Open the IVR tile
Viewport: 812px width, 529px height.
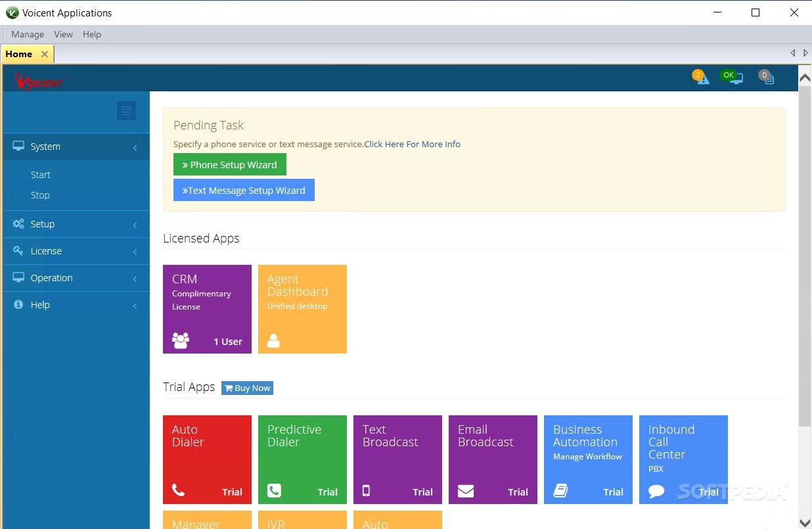[302, 520]
